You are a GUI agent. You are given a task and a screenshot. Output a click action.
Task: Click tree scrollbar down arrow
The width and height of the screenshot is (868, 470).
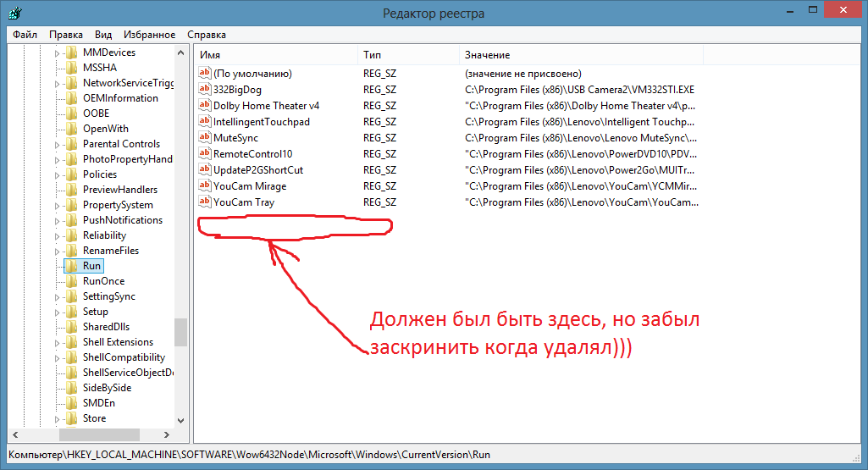(x=180, y=421)
